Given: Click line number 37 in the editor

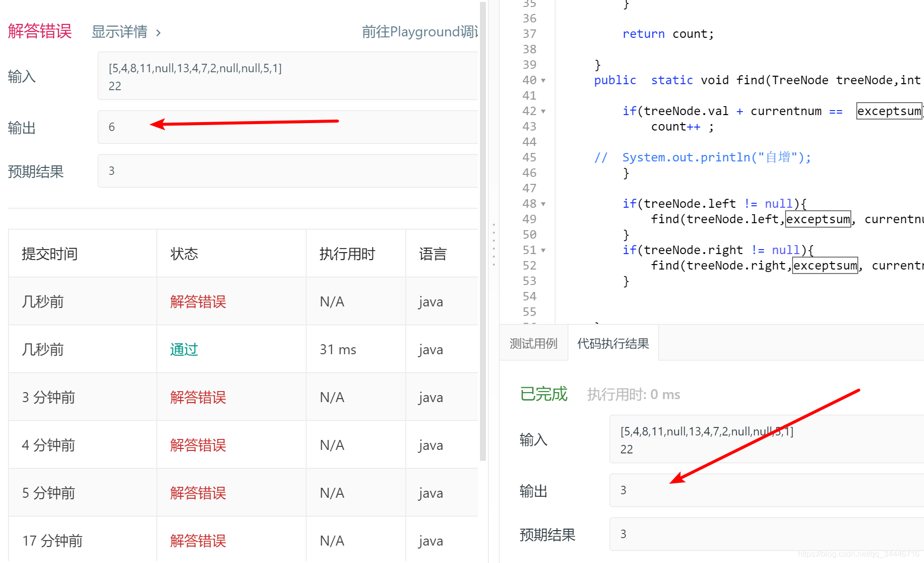Looking at the screenshot, I should point(529,34).
